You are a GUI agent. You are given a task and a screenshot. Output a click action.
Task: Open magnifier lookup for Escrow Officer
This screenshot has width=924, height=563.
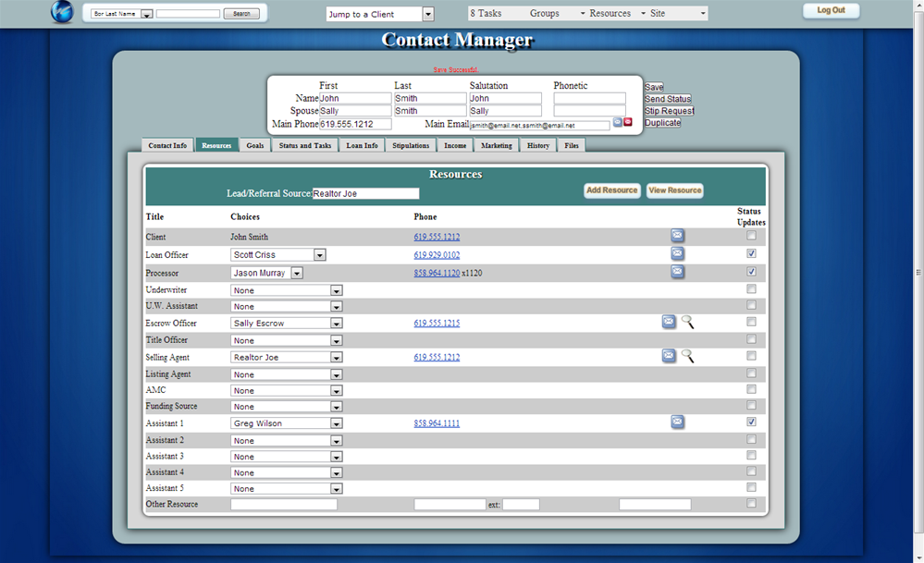[x=687, y=322]
